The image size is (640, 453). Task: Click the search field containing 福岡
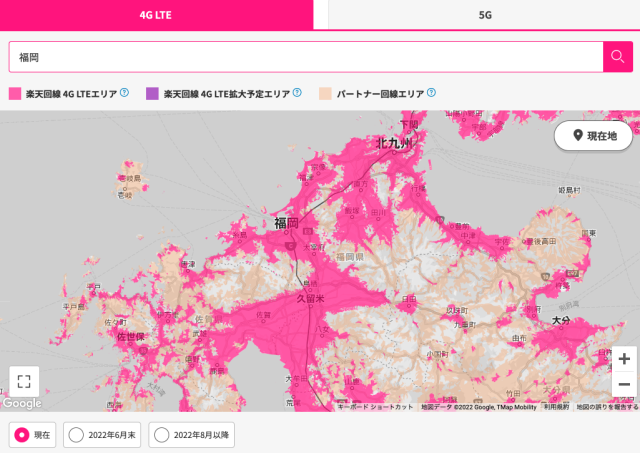(306, 57)
